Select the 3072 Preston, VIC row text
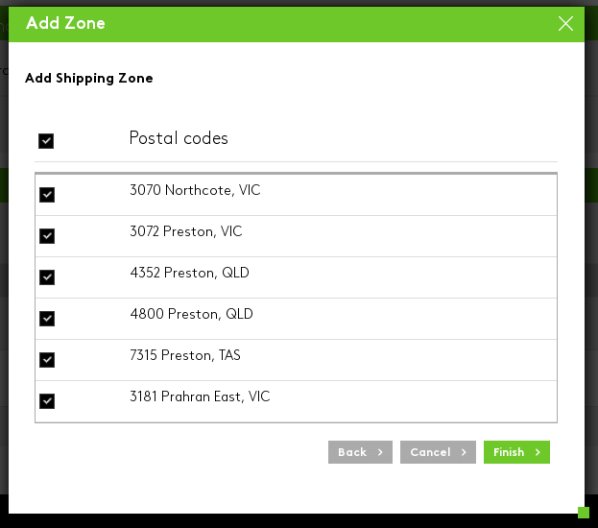Viewport: 598px width, 528px height. (x=186, y=231)
